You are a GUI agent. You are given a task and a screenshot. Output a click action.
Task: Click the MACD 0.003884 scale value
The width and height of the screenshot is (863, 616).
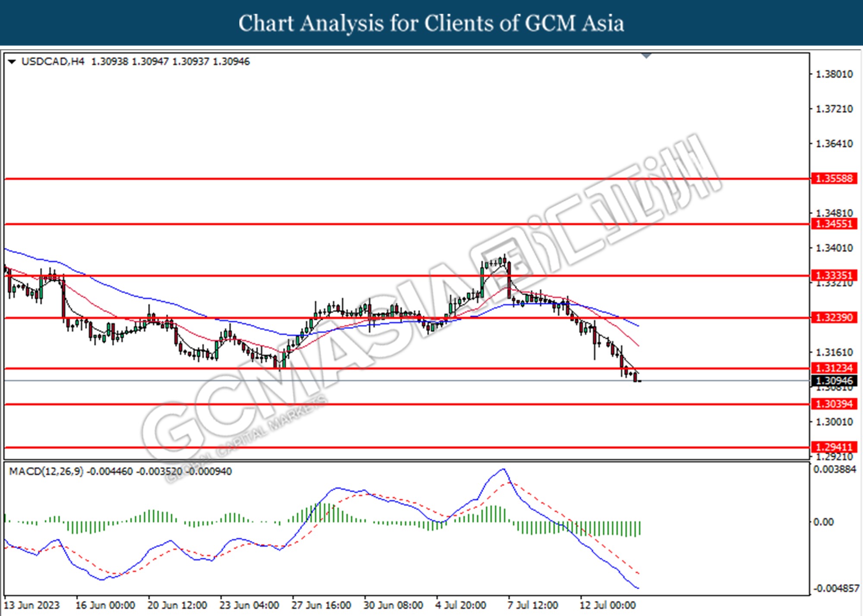tap(835, 469)
